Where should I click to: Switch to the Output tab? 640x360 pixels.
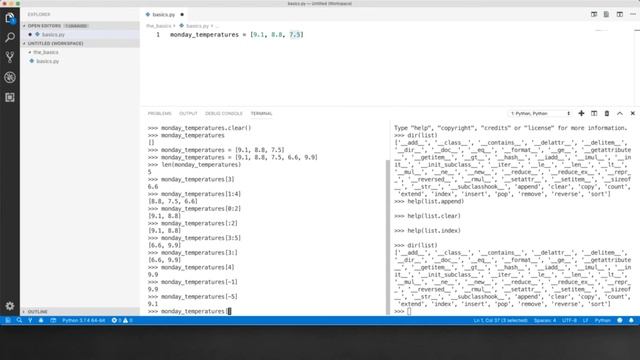188,113
